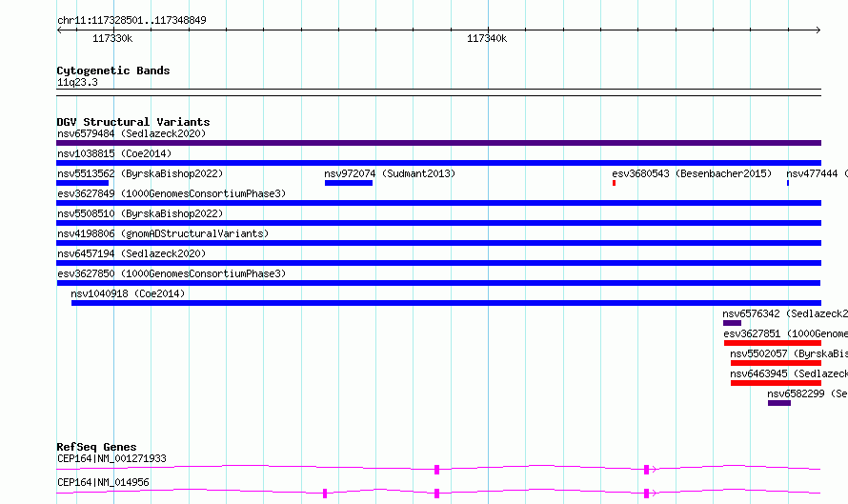Open esv3680543 (Besenbacher2015) label
Viewport: 848px width, 504px height.
pyautogui.click(x=692, y=173)
